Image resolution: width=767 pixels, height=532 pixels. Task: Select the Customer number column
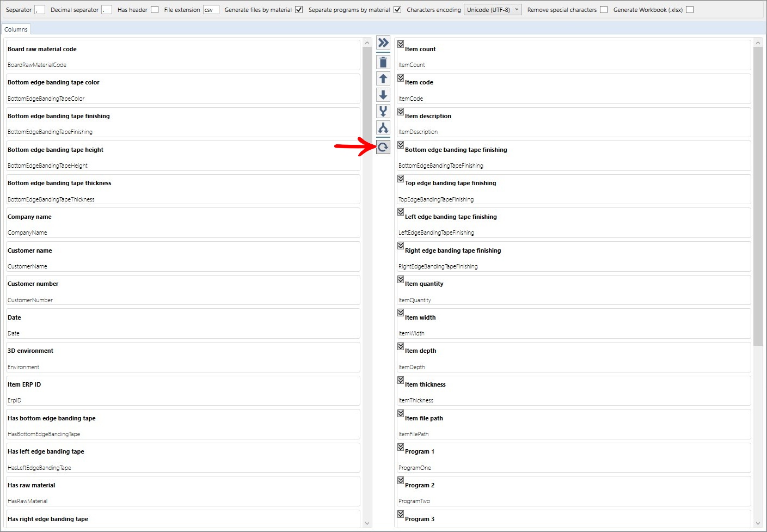(x=183, y=290)
